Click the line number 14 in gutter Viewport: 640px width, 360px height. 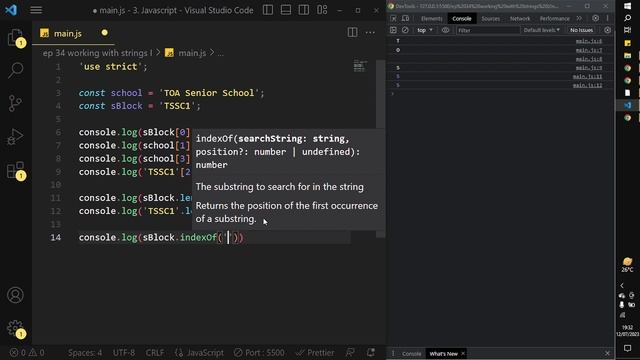[x=56, y=238]
